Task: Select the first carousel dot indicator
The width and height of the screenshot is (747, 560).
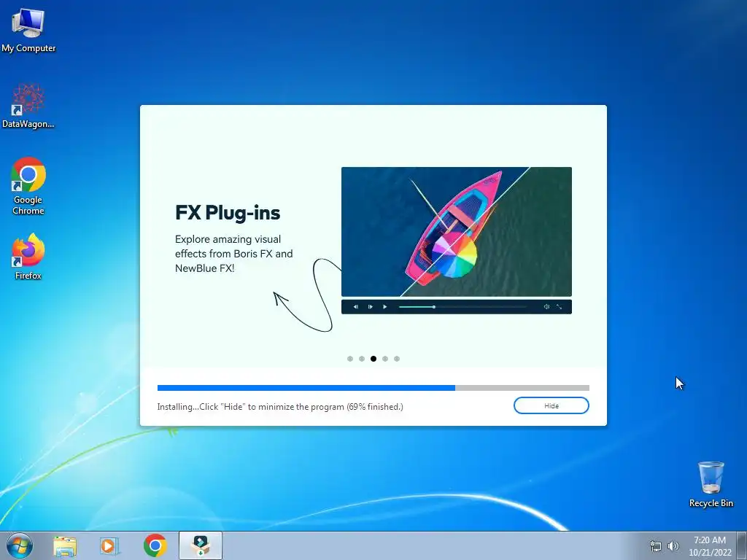Action: point(350,359)
